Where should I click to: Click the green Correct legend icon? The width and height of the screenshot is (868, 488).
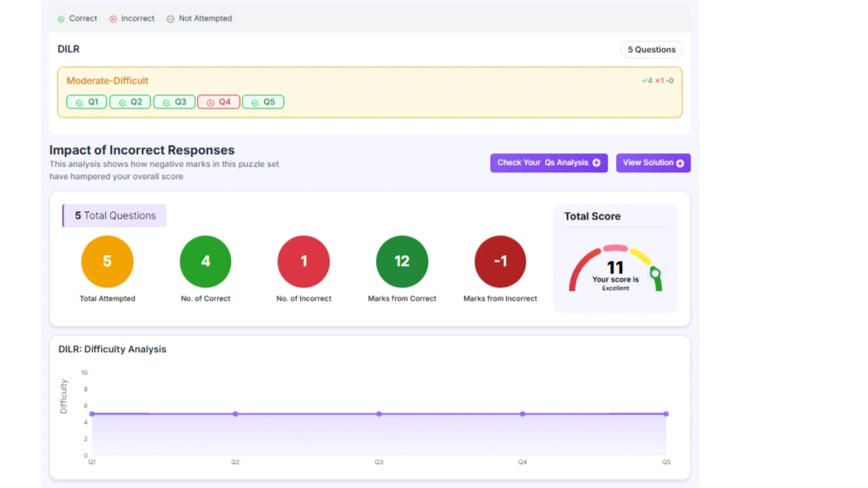(61, 19)
